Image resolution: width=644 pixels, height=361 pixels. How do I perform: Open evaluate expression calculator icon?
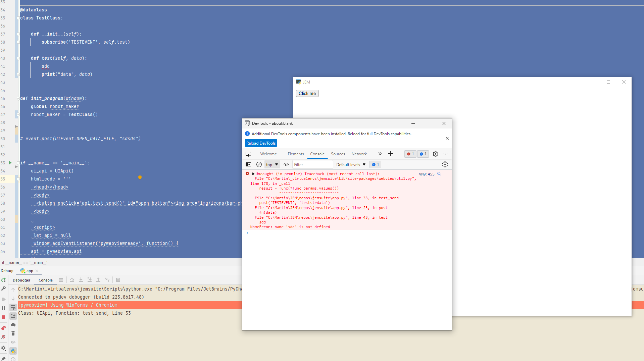[x=118, y=280]
